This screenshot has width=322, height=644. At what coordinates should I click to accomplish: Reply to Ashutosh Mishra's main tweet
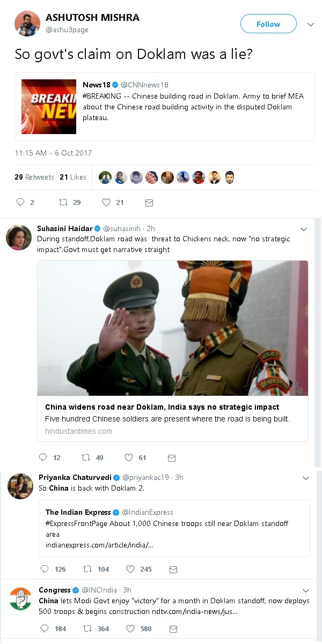(x=21, y=202)
